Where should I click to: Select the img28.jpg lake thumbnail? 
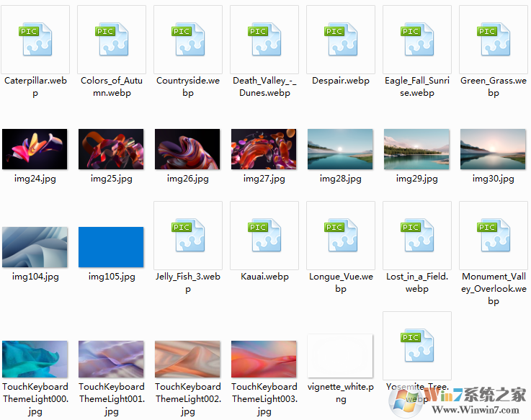(340, 149)
